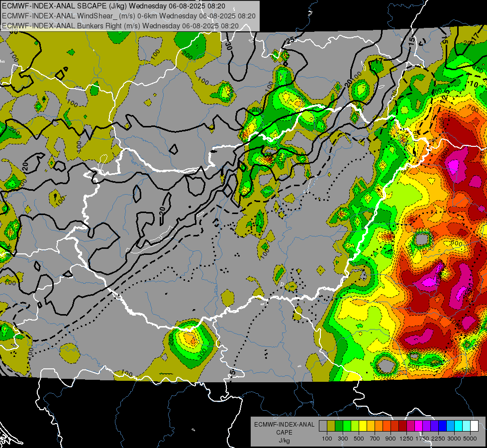Pick the purple swatch after 1750 tick

[427, 426]
